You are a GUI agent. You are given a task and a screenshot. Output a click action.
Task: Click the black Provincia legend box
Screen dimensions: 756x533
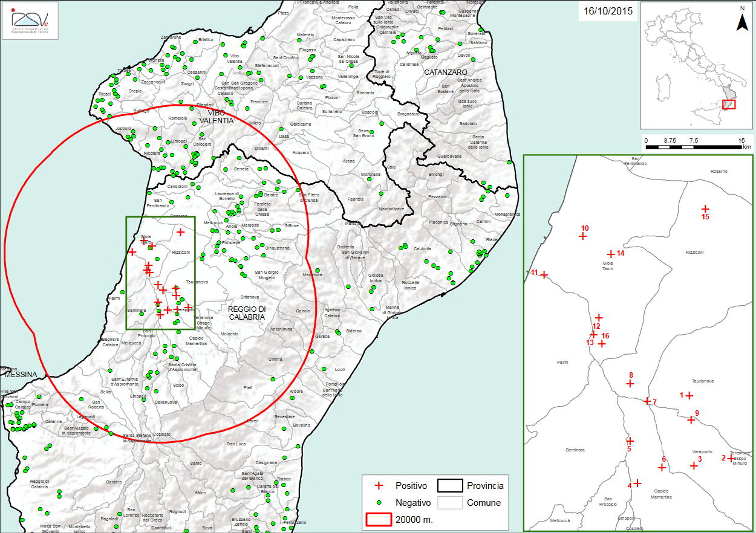click(450, 486)
